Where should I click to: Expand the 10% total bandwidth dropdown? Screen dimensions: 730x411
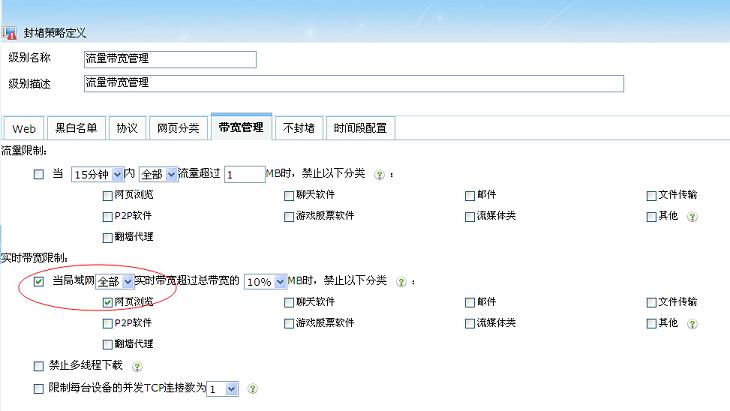pos(266,282)
